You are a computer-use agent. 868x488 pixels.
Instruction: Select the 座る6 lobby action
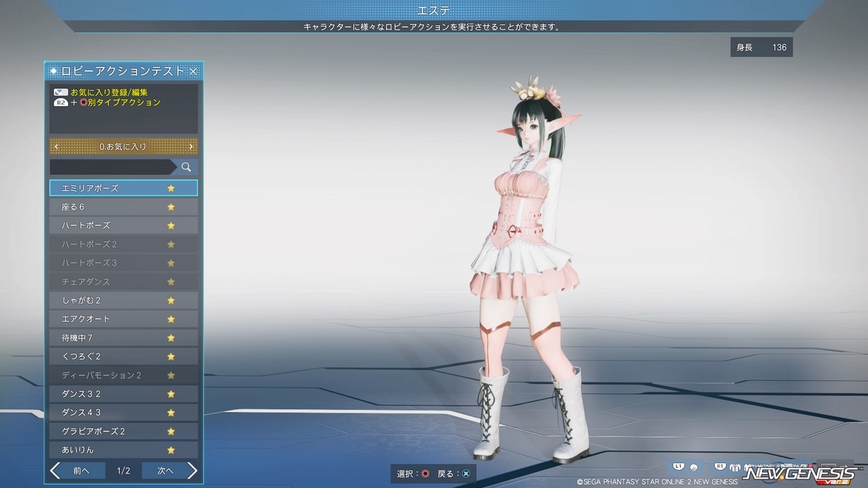(124, 207)
